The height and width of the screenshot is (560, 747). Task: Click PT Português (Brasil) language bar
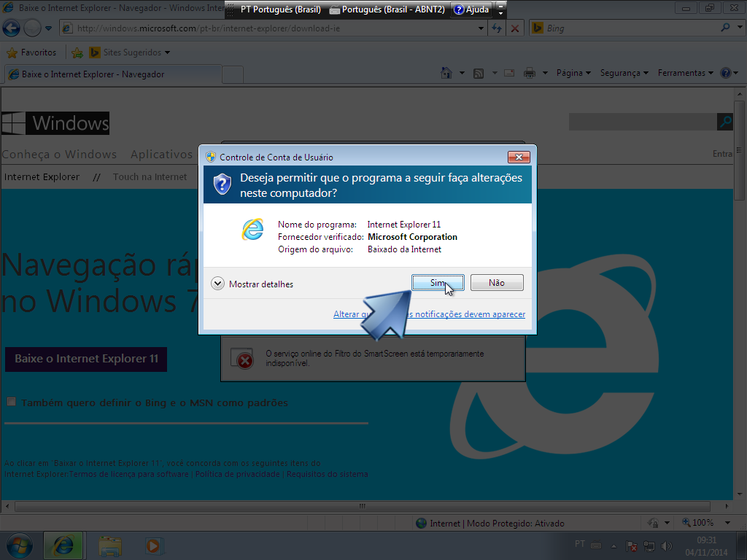click(x=280, y=9)
